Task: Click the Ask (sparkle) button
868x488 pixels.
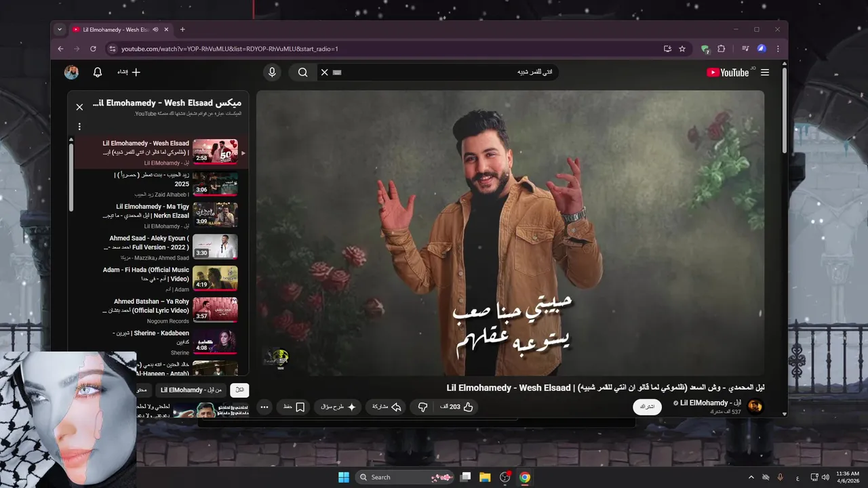Action: click(339, 407)
